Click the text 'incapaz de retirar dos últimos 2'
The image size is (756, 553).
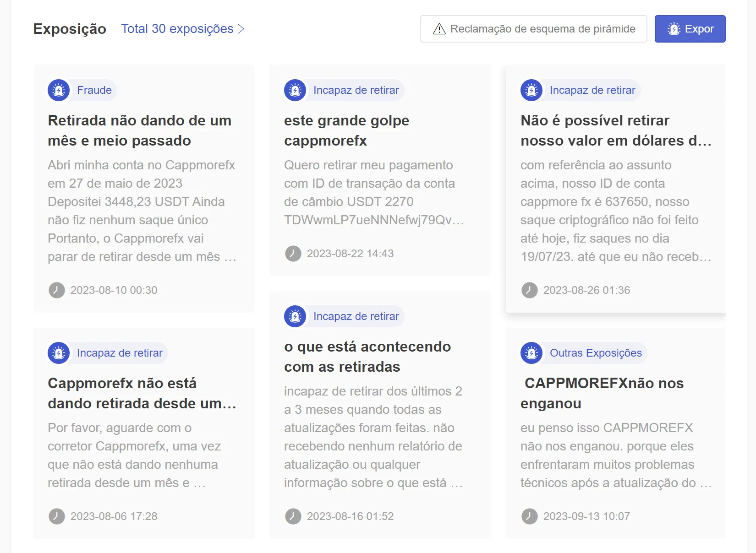(373, 391)
